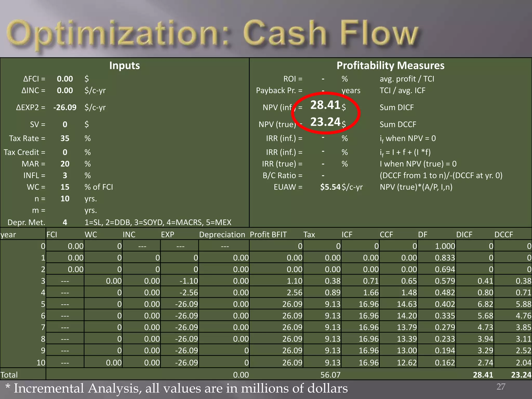Select the Tax Rate value 35
This screenshot has width=532, height=399.
pyautogui.click(x=65, y=138)
